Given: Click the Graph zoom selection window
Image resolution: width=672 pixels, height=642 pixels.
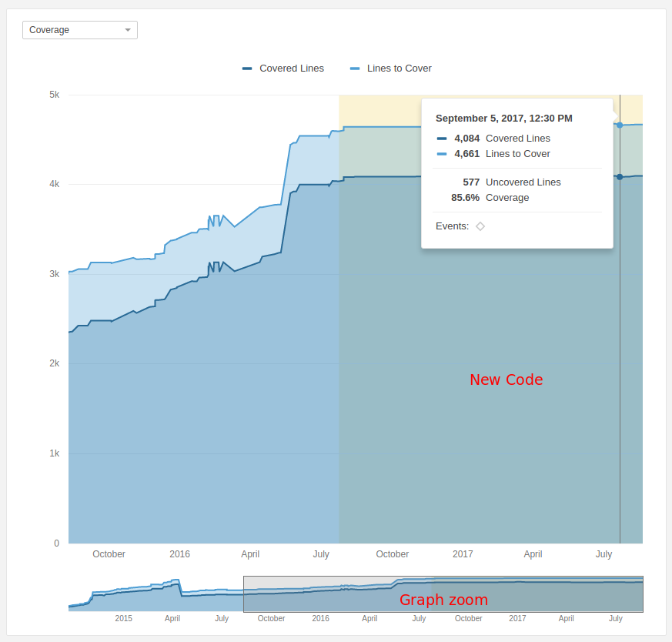Looking at the screenshot, I should (443, 594).
